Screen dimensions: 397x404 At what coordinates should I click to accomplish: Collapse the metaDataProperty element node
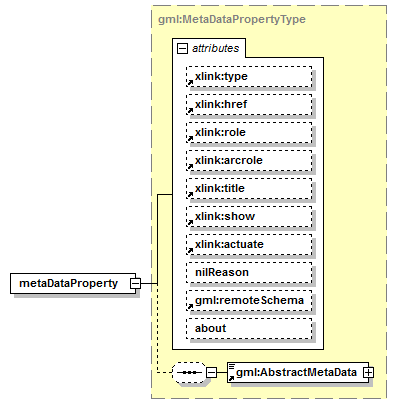136,284
